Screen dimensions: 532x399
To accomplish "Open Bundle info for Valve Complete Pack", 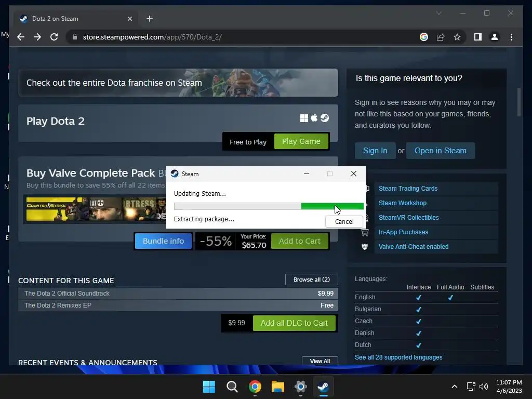I will click(x=164, y=241).
